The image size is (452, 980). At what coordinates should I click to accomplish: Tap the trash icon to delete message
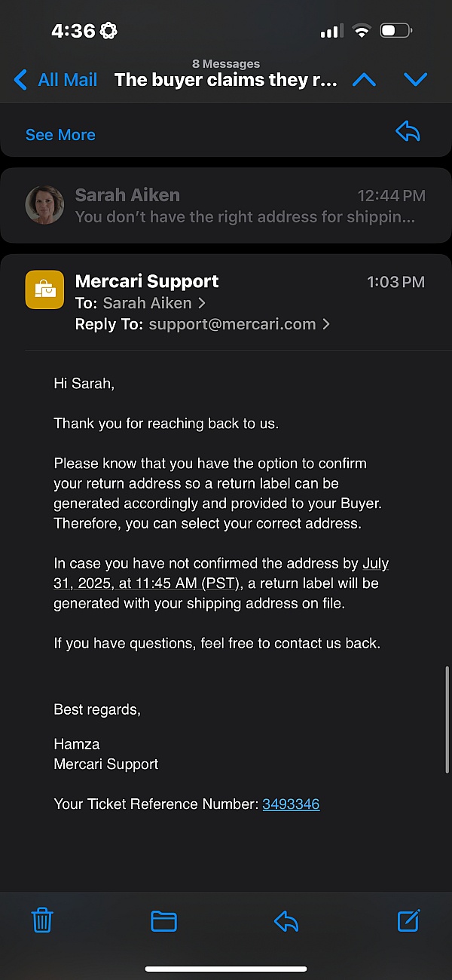point(42,920)
